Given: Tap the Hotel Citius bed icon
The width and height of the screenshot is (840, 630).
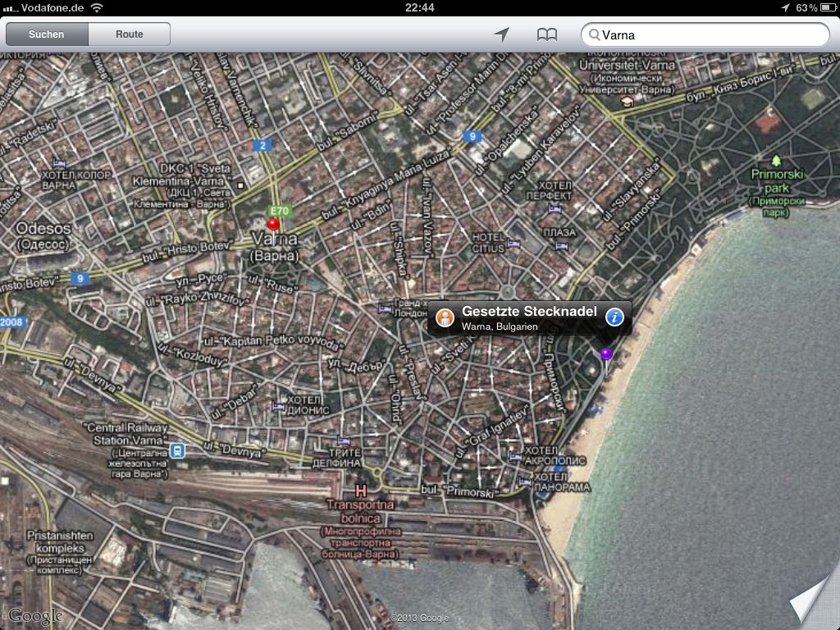Looking at the screenshot, I should (x=514, y=244).
